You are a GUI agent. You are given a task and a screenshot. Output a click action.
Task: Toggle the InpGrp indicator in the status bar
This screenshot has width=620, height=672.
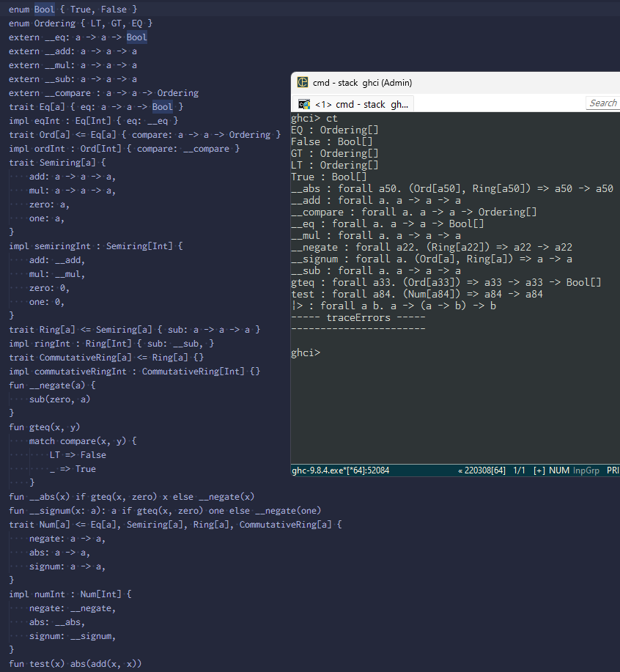[x=586, y=470]
